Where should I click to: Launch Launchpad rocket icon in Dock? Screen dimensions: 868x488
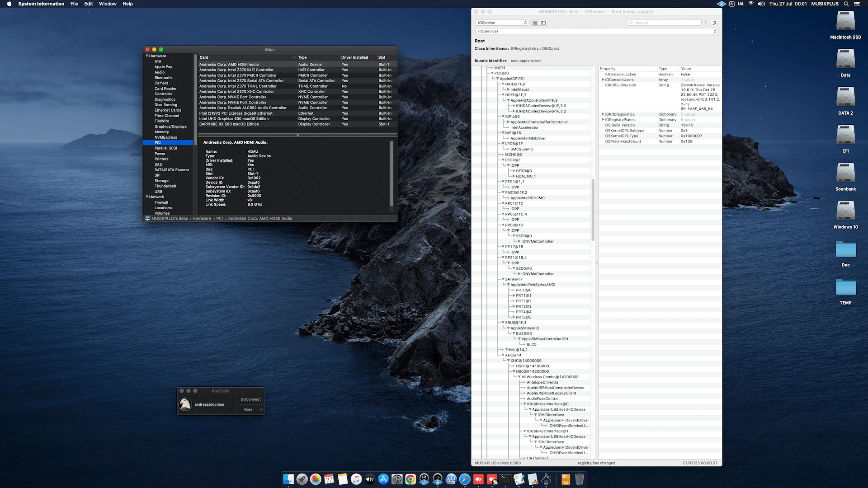tap(302, 479)
